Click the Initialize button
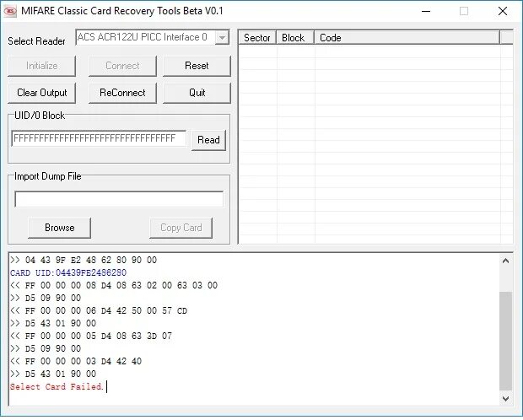This screenshot has width=523, height=420. pos(41,66)
